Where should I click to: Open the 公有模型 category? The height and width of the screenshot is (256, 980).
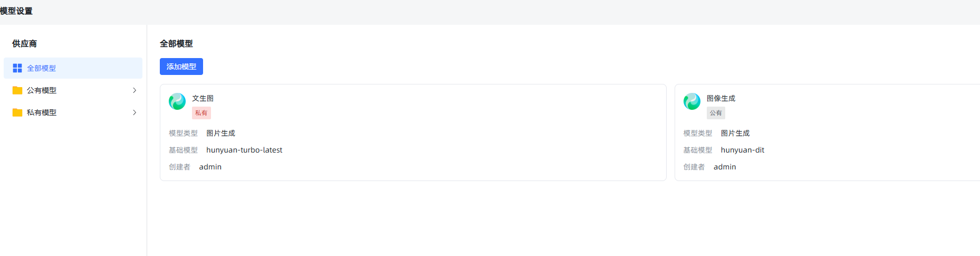click(73, 90)
